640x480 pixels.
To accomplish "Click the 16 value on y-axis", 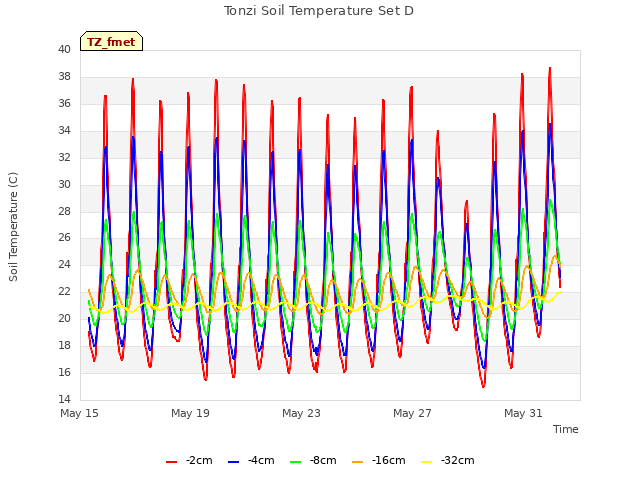I will pos(64,372).
